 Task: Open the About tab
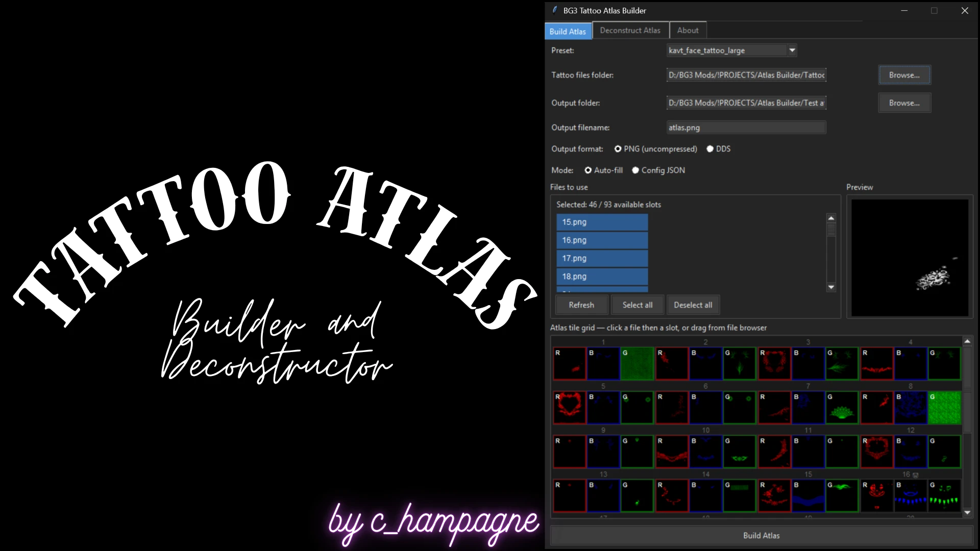(688, 31)
